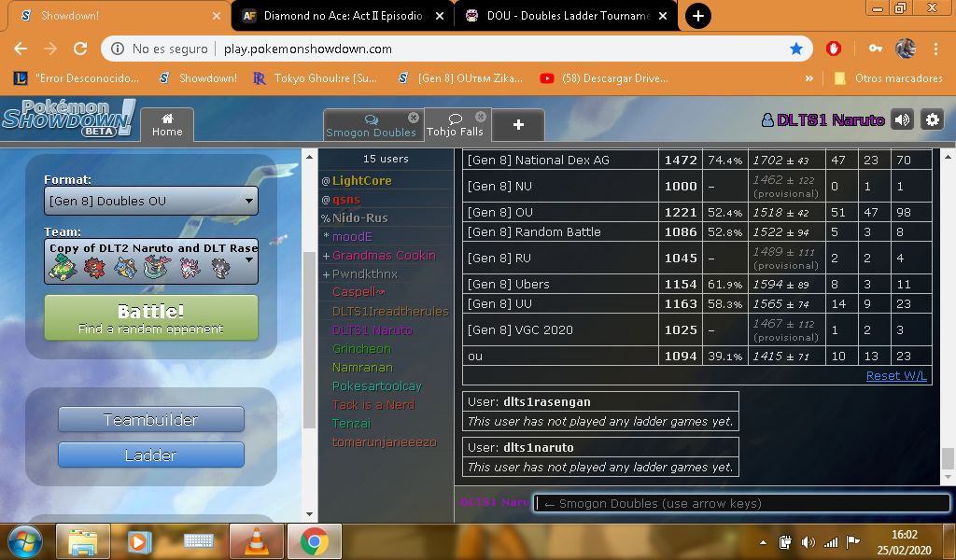The width and height of the screenshot is (956, 560).
Task: Launch Windows Explorer from the taskbar
Action: (83, 541)
